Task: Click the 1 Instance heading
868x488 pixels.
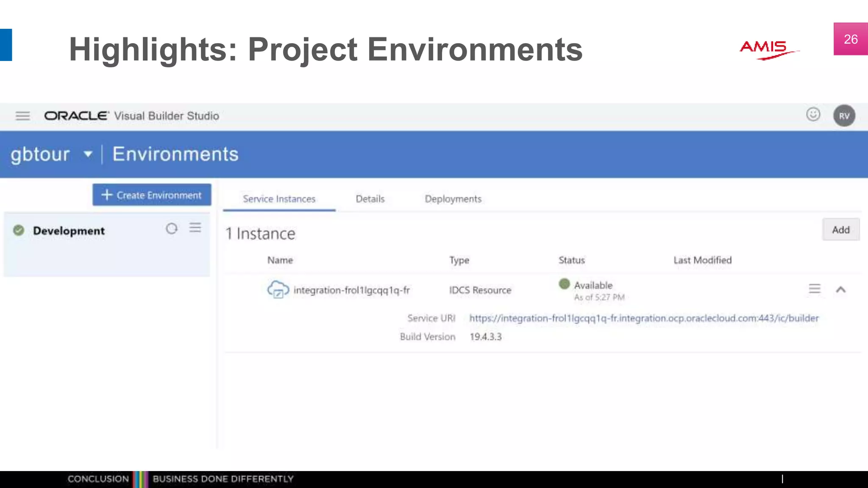Action: coord(260,233)
